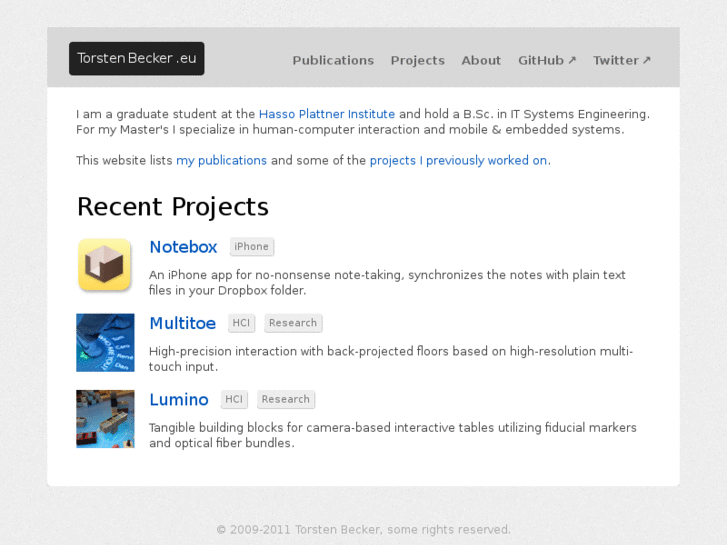Image resolution: width=727 pixels, height=545 pixels.
Task: Visit the GitHub external link
Action: 547,61
